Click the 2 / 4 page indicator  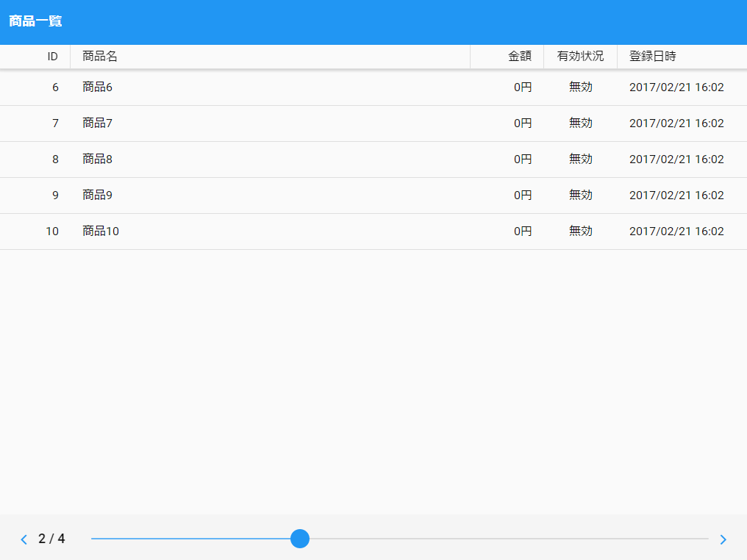[51, 539]
